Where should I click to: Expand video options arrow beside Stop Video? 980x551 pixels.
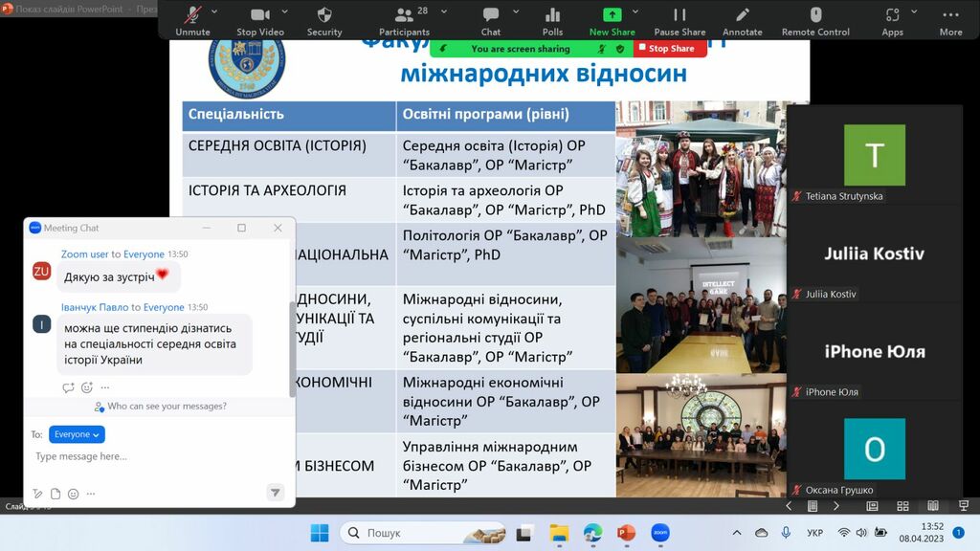[x=293, y=11]
